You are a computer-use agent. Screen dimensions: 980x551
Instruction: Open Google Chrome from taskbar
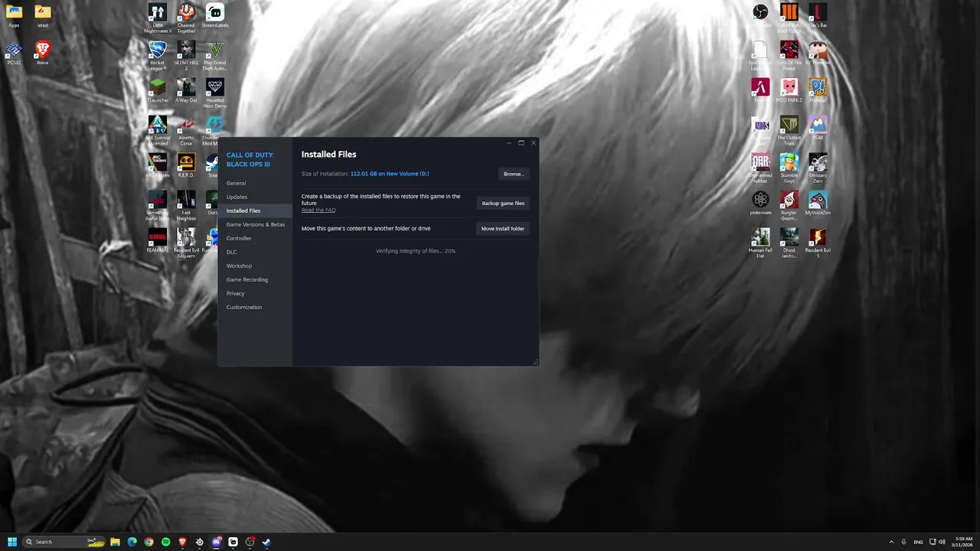tap(149, 542)
